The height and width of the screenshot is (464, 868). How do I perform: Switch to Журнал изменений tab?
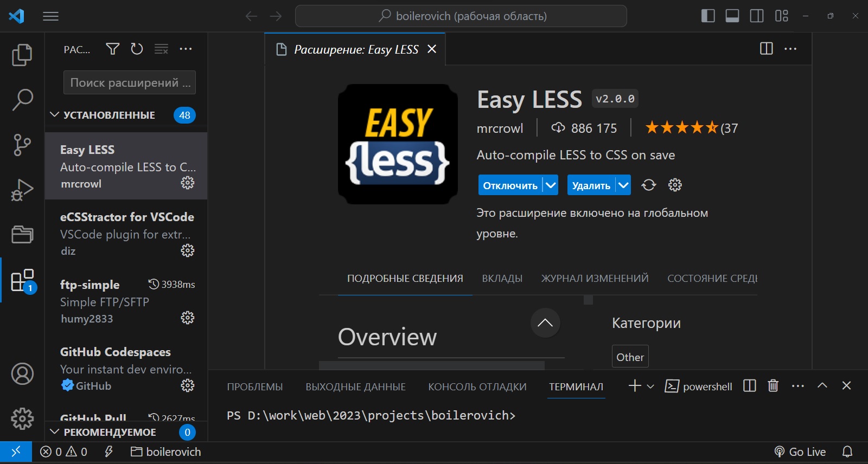click(x=595, y=279)
